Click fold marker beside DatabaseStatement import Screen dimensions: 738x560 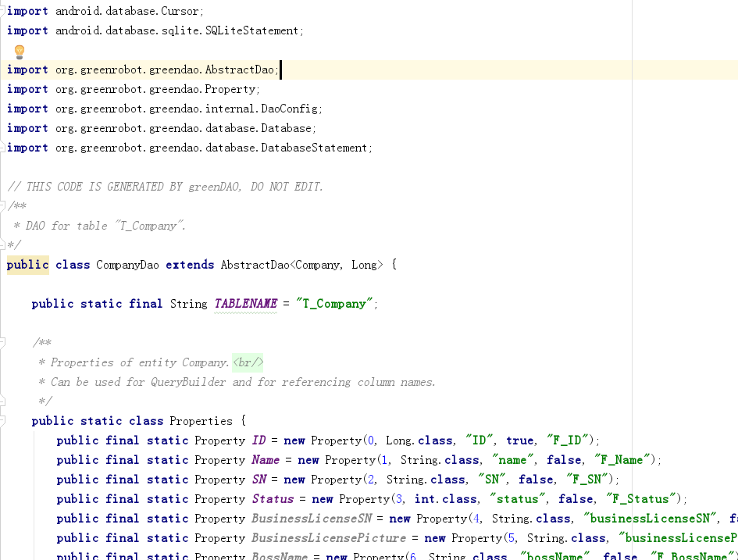pyautogui.click(x=2, y=148)
